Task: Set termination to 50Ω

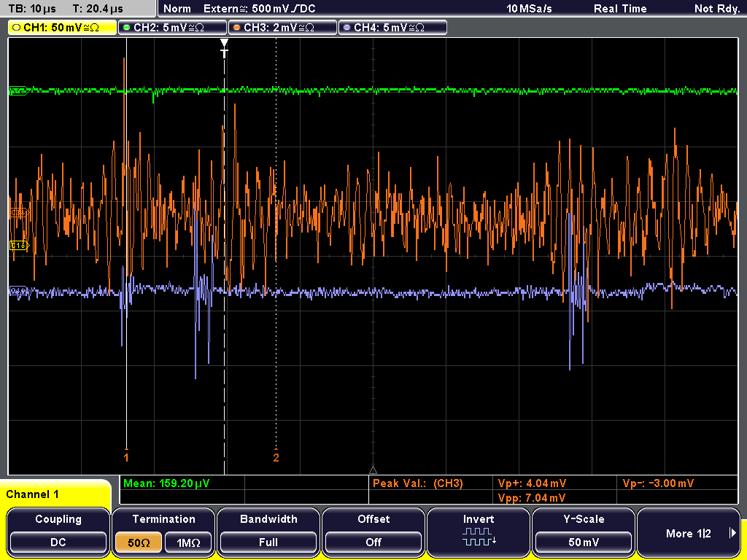Action: [139, 542]
